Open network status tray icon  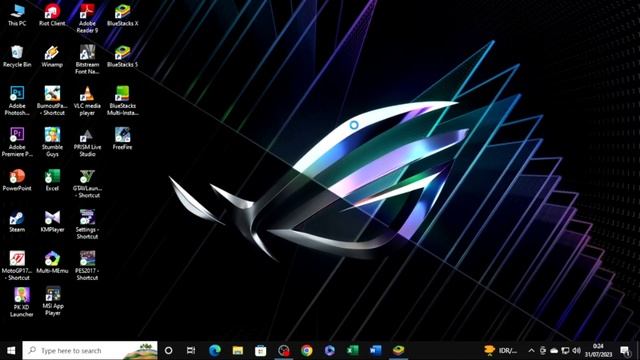[x=565, y=350]
